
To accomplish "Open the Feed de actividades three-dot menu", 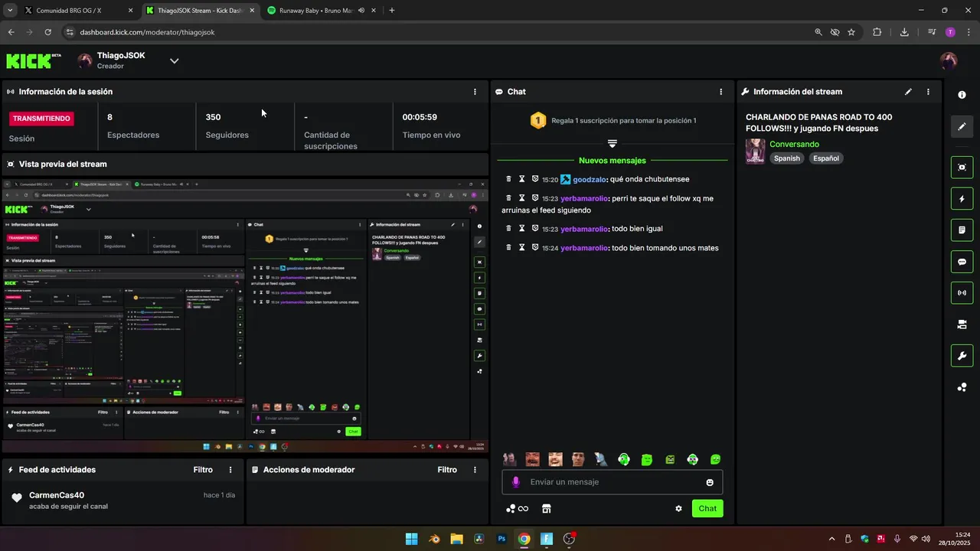I will coord(230,470).
